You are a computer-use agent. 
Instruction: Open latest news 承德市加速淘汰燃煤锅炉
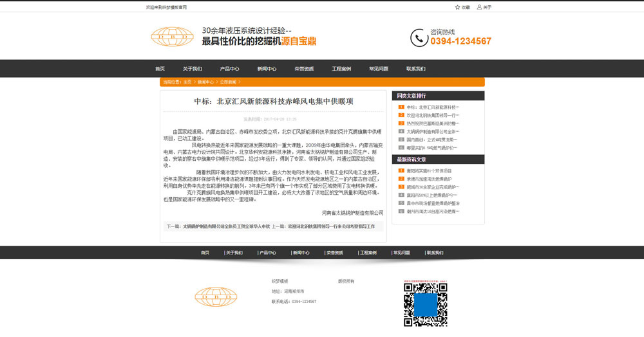[x=429, y=179]
